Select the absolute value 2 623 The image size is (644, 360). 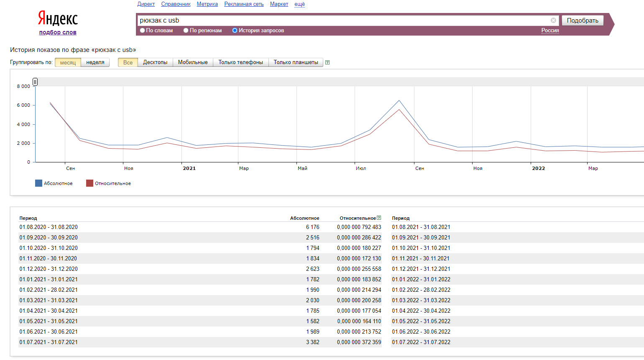tap(312, 269)
